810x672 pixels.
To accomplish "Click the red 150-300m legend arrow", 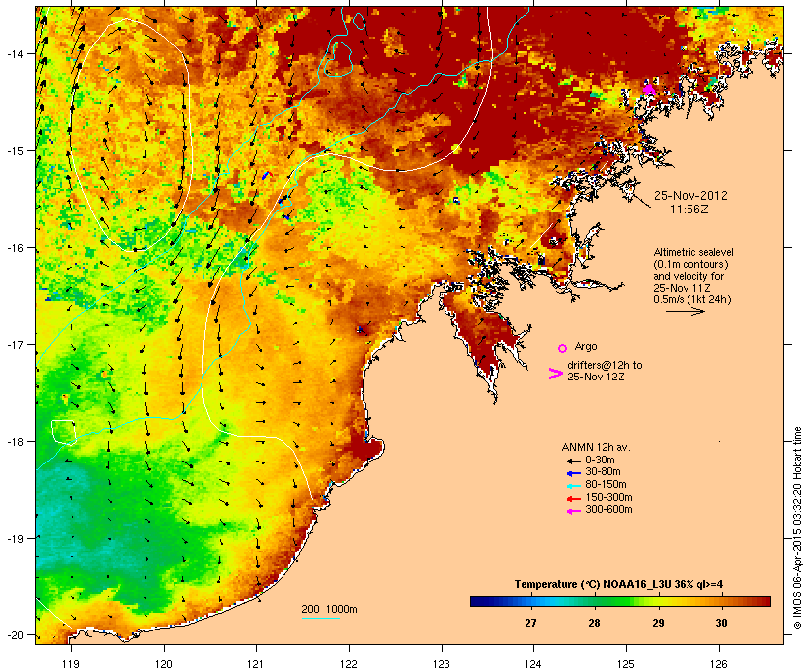I will coord(573,499).
